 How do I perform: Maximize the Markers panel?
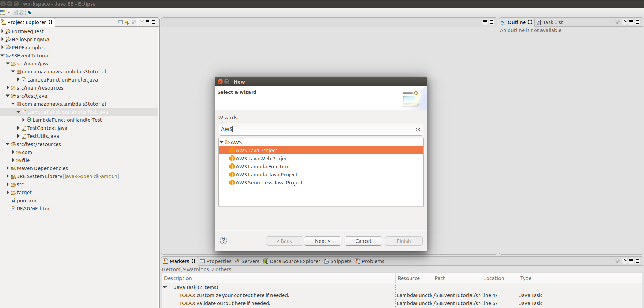click(637, 261)
